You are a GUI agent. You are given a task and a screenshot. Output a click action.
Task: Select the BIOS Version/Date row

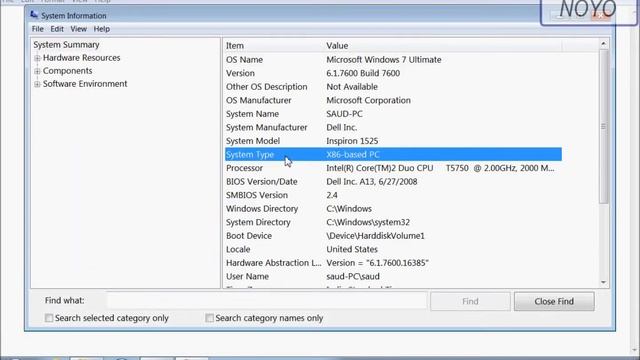[x=393, y=181]
